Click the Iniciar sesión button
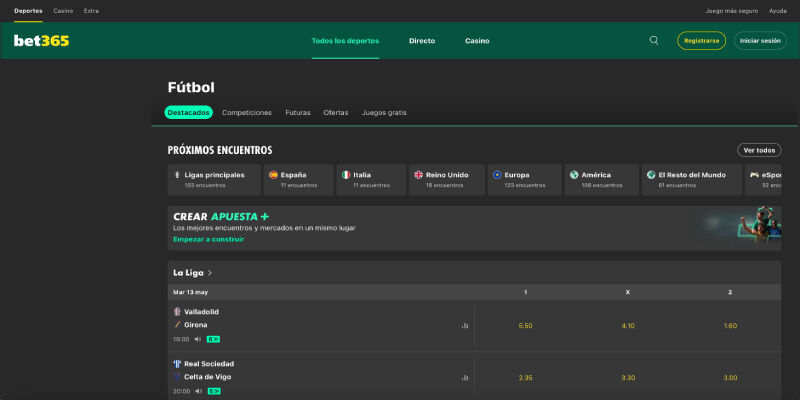Screen dimensions: 800x400 pyautogui.click(x=760, y=41)
